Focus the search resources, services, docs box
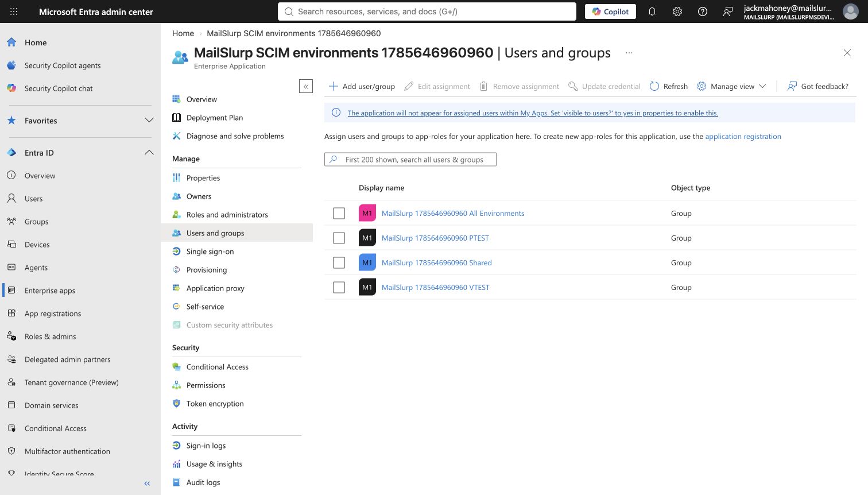Viewport: 868px width, 495px height. 427,11
